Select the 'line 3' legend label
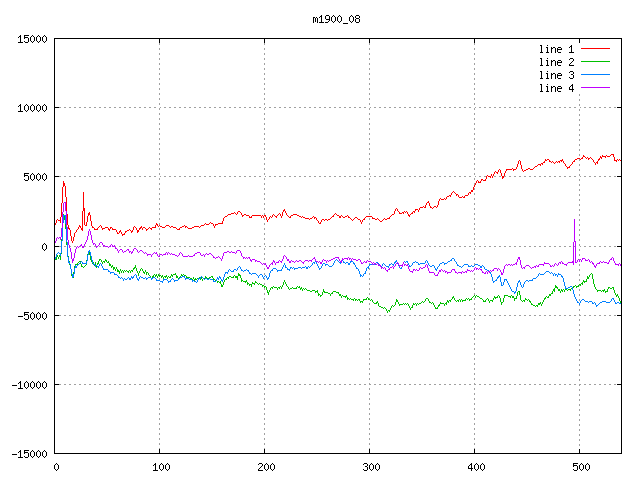 click(556, 75)
